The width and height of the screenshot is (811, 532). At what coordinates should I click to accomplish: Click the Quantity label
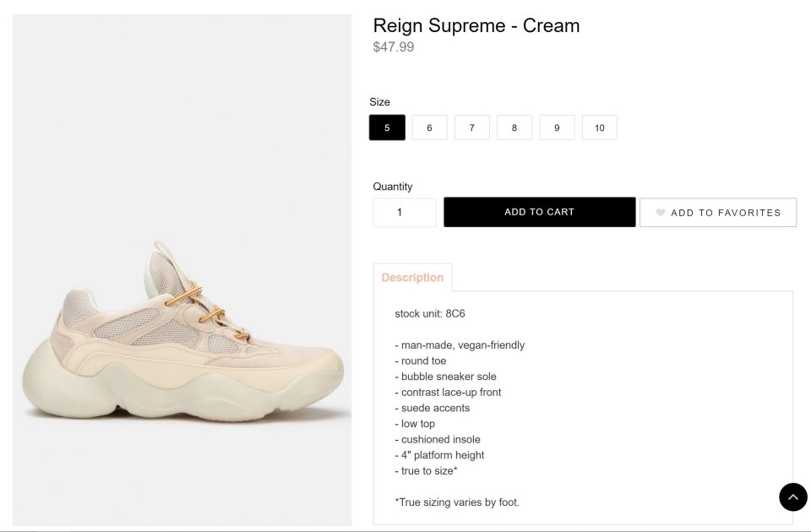393,187
